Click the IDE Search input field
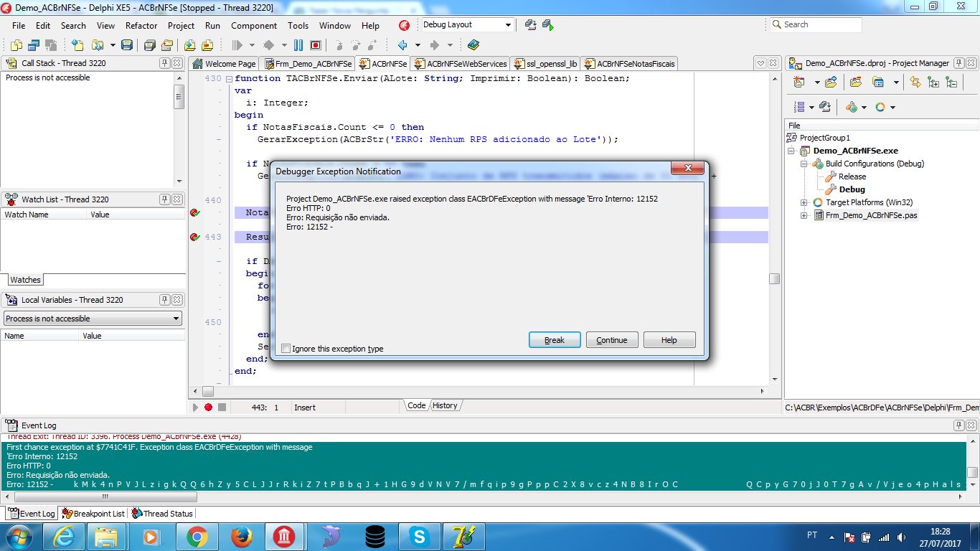Screen dimensions: 980x551 (816, 25)
